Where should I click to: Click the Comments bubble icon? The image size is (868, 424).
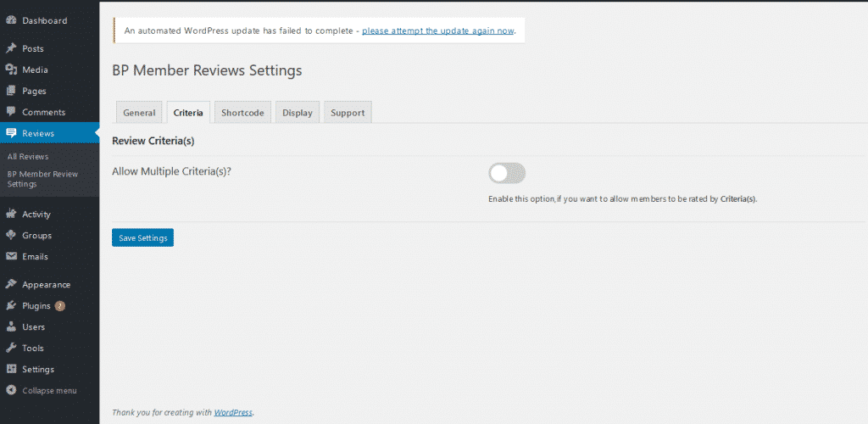pyautogui.click(x=10, y=112)
